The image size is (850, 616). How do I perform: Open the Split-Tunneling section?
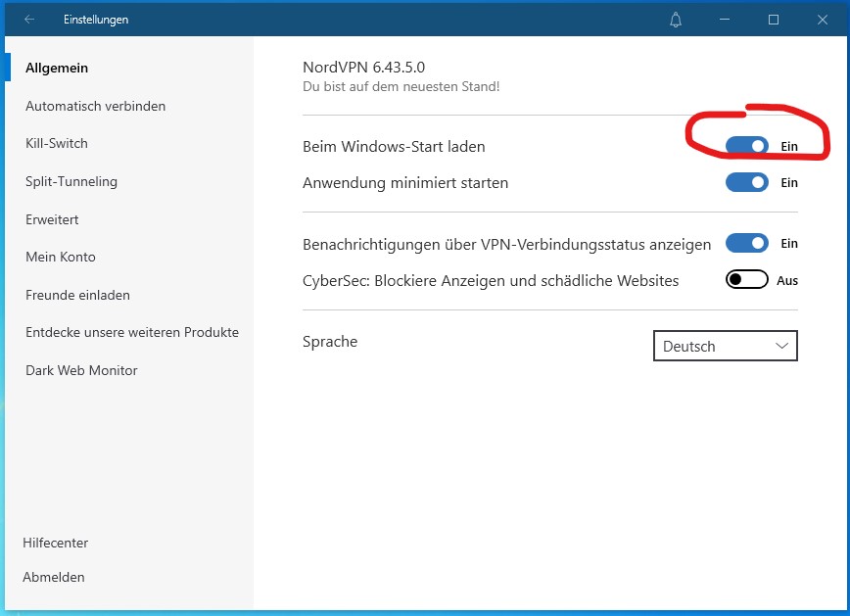click(71, 181)
